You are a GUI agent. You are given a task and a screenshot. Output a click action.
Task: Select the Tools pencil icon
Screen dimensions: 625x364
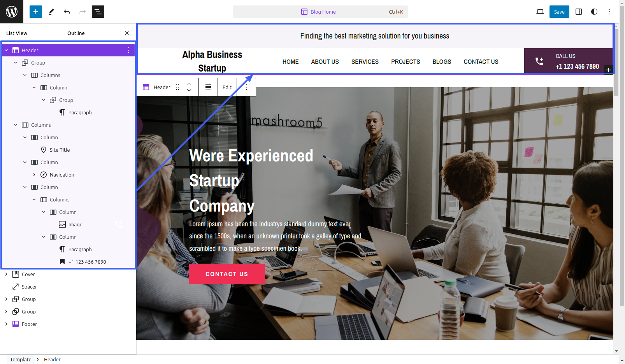51,12
